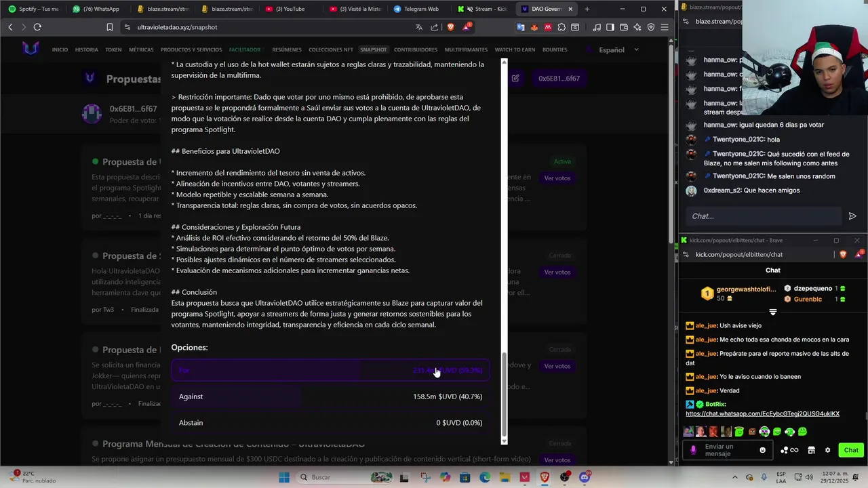Open the Bounties nav item
This screenshot has height=488, width=868.
555,49
